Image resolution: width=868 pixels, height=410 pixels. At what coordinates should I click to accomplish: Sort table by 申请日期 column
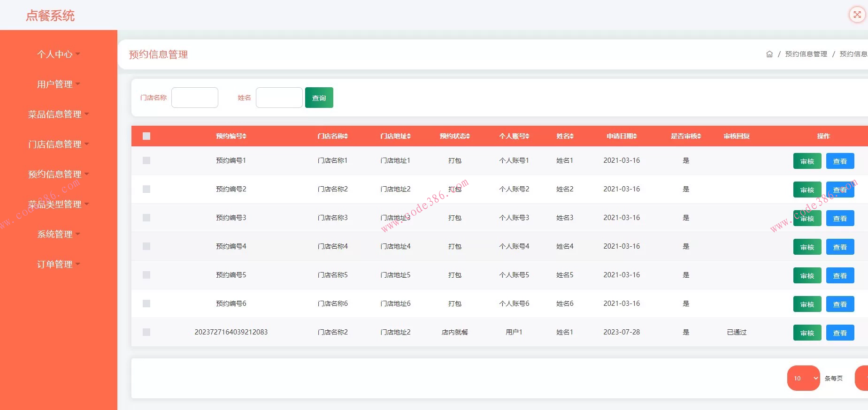click(635, 137)
